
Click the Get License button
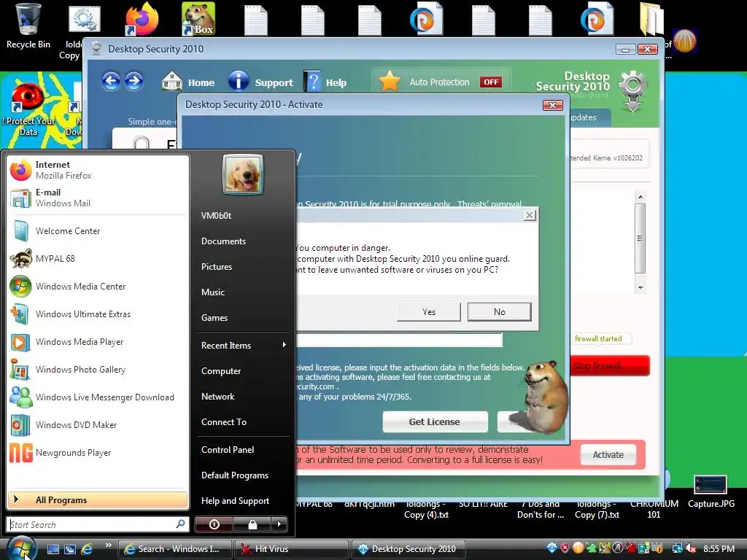(x=435, y=422)
